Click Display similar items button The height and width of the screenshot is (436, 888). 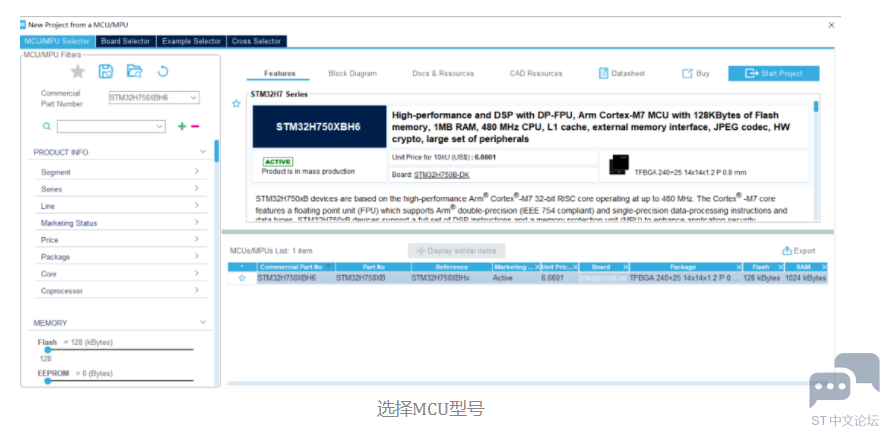coord(456,251)
